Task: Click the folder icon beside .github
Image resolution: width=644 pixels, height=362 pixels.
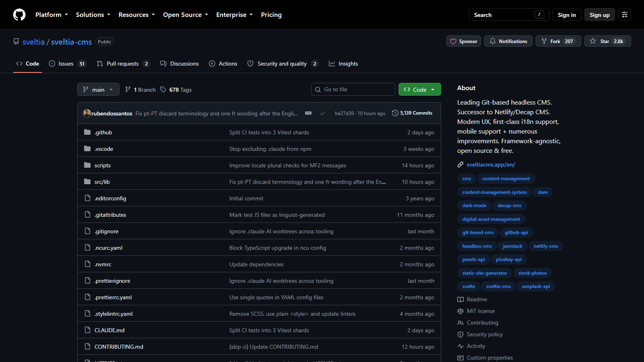Action: pos(87,132)
